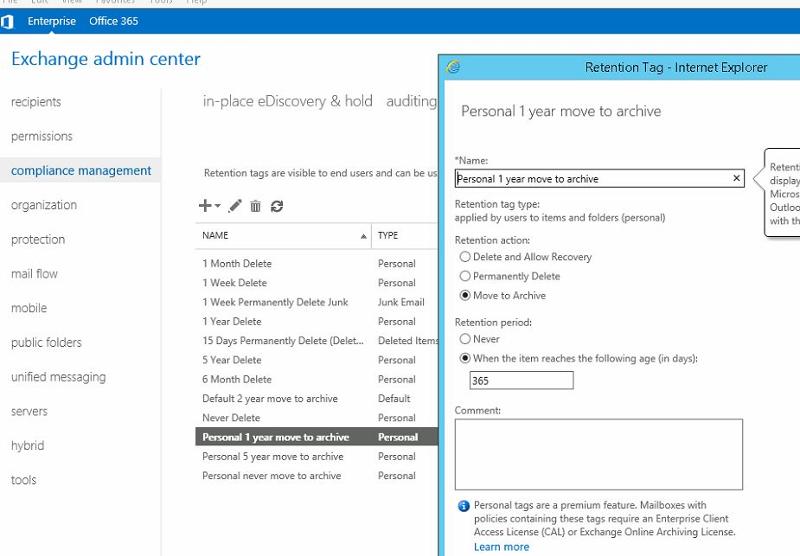Open organization in the left navigation
This screenshot has width=800, height=556.
44,205
